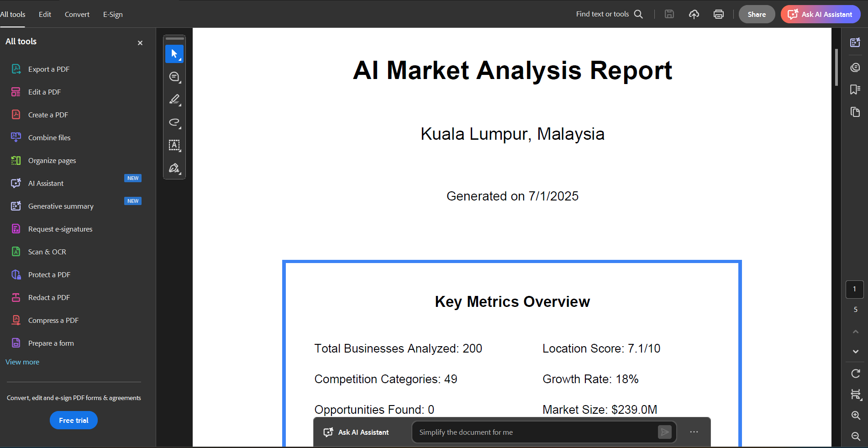This screenshot has height=448, width=868.
Task: Open more options in the AI Assistant bar
Action: tap(694, 432)
